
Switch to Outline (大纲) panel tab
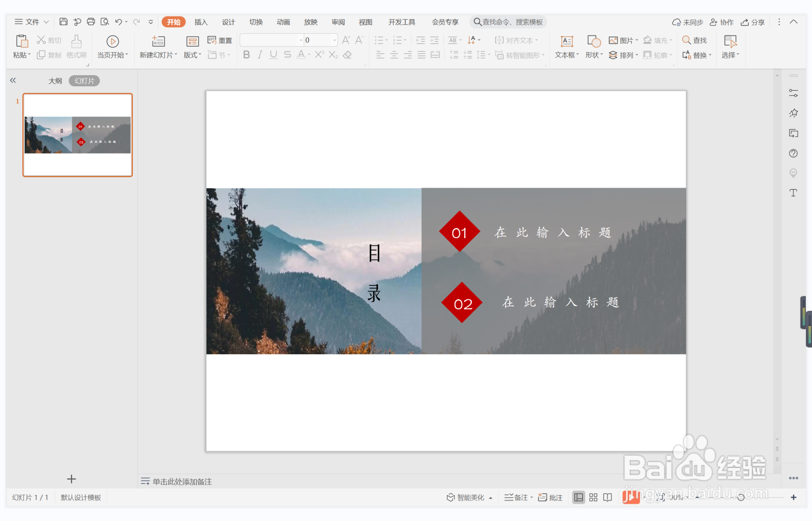tap(55, 81)
